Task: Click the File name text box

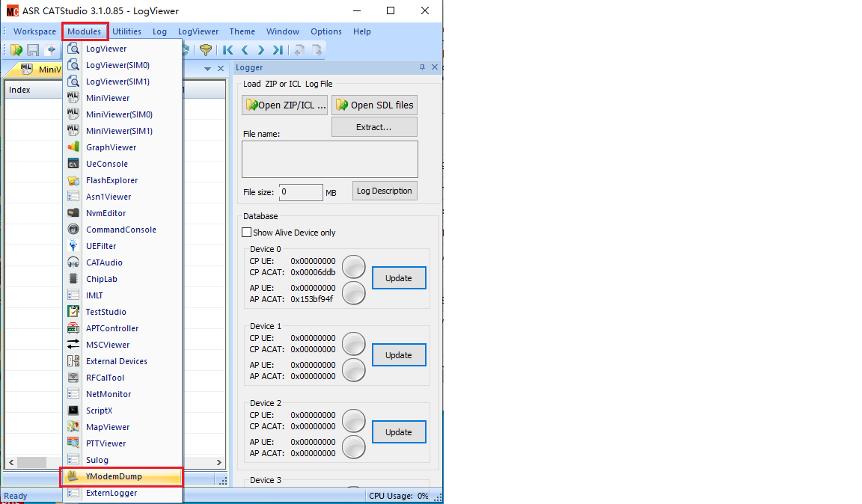Action: [330, 159]
